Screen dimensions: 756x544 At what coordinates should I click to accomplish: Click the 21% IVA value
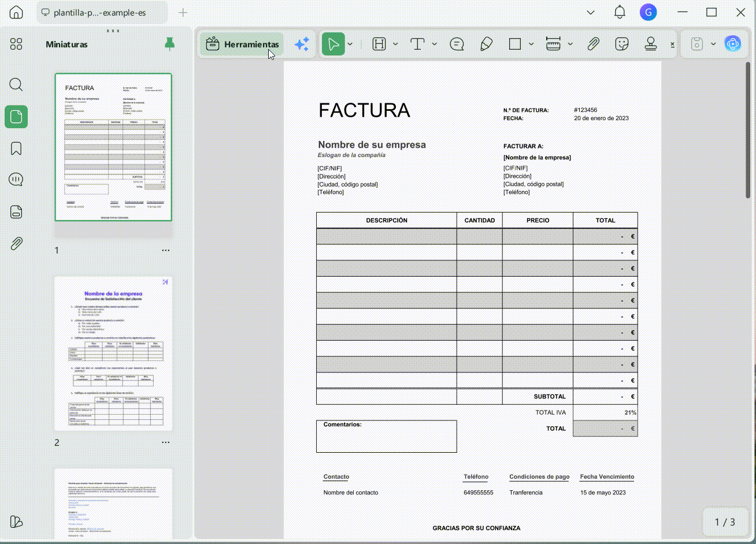pos(631,413)
